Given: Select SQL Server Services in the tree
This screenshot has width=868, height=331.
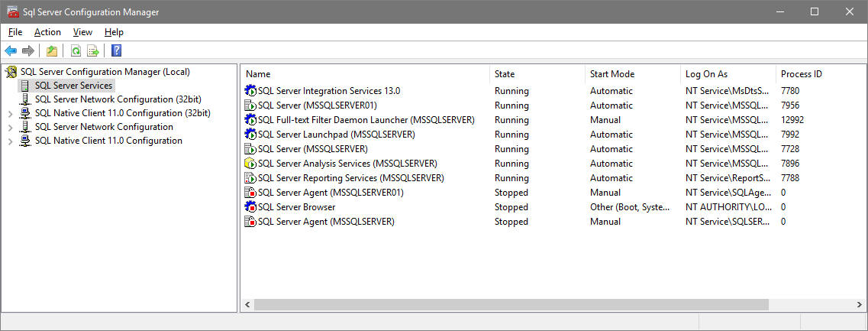Looking at the screenshot, I should [x=73, y=86].
